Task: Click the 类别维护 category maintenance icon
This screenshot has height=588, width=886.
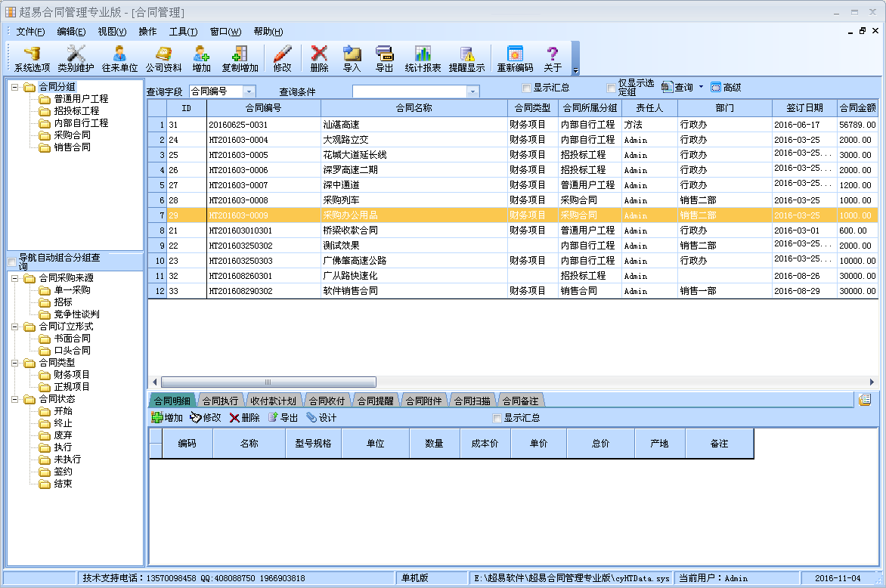Action: (76, 58)
